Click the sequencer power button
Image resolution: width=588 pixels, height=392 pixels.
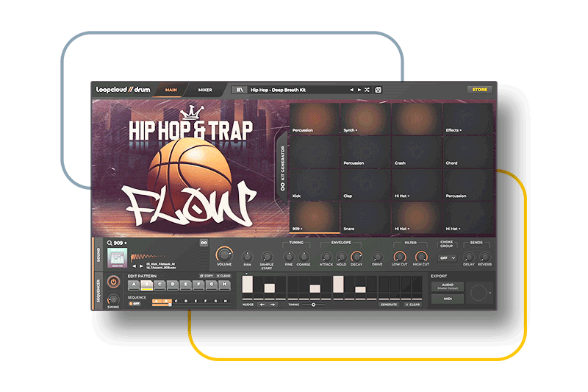click(x=113, y=282)
